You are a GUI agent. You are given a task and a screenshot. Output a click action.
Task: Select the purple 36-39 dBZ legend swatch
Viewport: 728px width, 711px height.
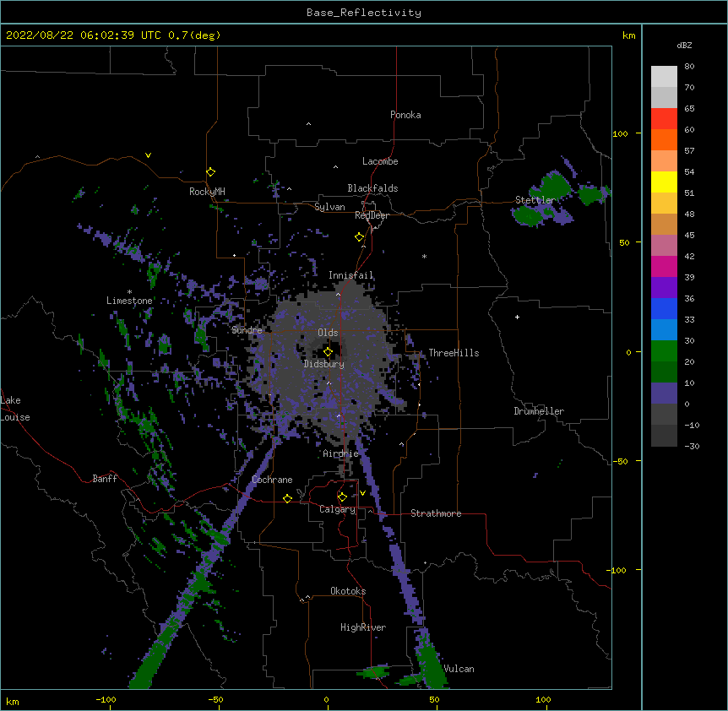coord(664,288)
